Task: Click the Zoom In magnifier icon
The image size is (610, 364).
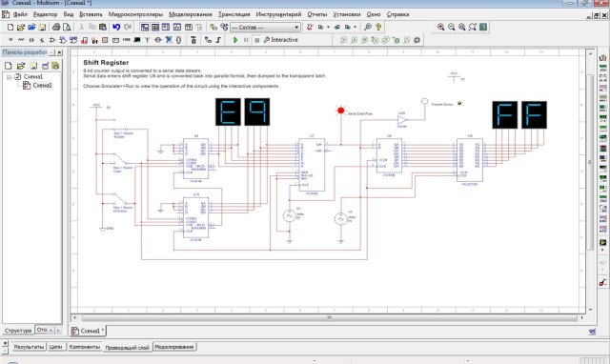Action: click(440, 27)
